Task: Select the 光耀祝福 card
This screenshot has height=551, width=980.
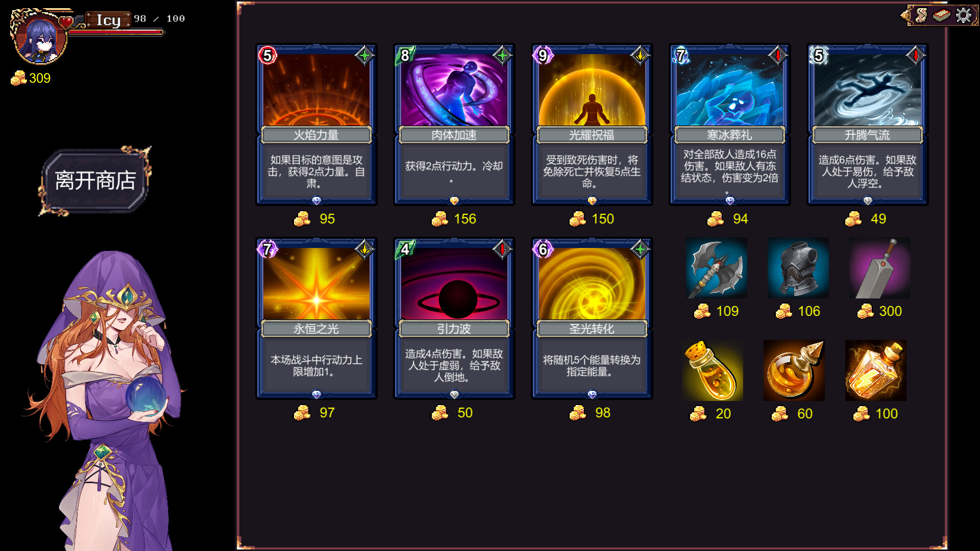Action: pyautogui.click(x=592, y=124)
